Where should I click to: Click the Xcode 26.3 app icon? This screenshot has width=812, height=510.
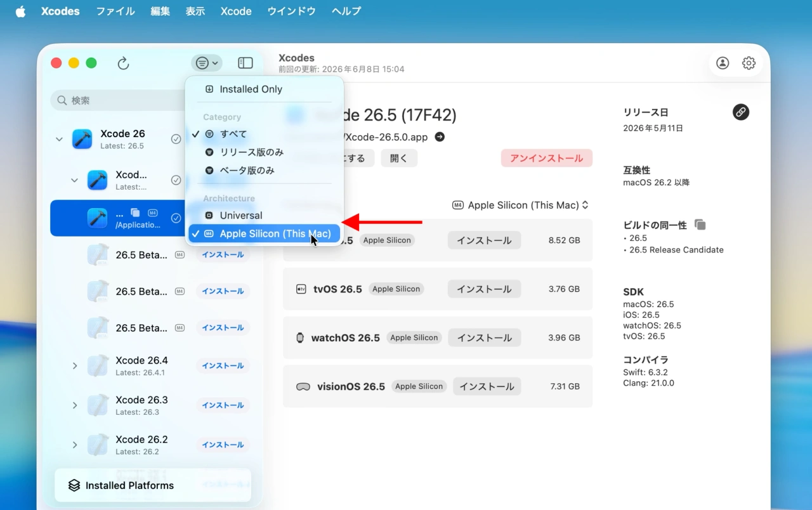98,405
